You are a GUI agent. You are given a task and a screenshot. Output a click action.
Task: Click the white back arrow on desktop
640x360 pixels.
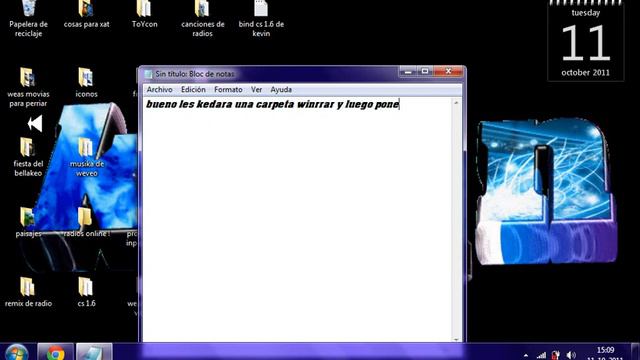tap(35, 123)
